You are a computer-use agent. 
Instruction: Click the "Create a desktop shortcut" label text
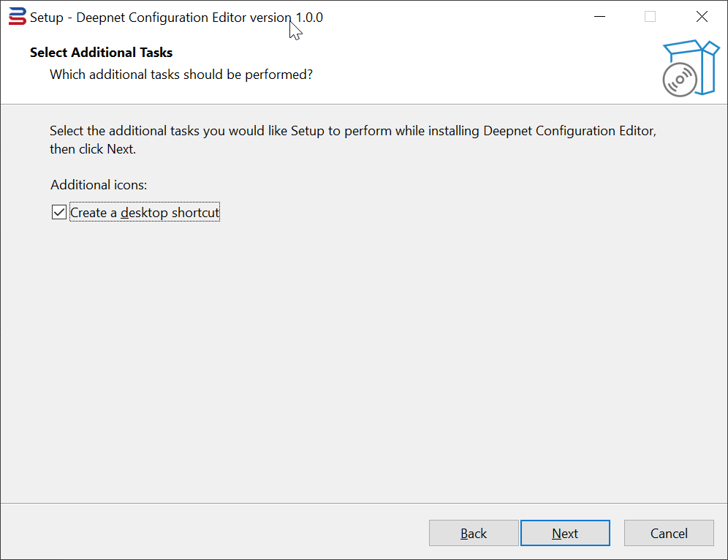pyautogui.click(x=145, y=213)
